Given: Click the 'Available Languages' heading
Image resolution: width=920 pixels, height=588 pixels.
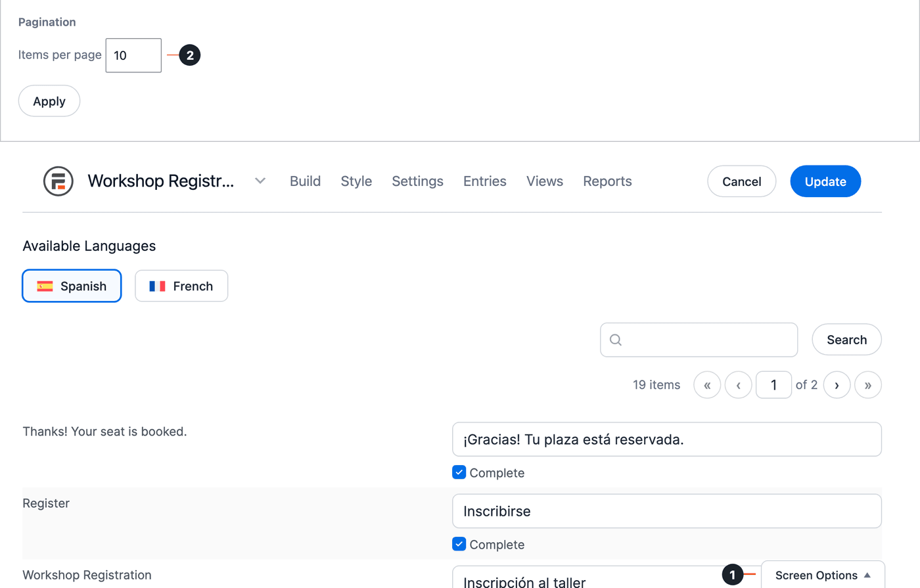Looking at the screenshot, I should pos(89,246).
